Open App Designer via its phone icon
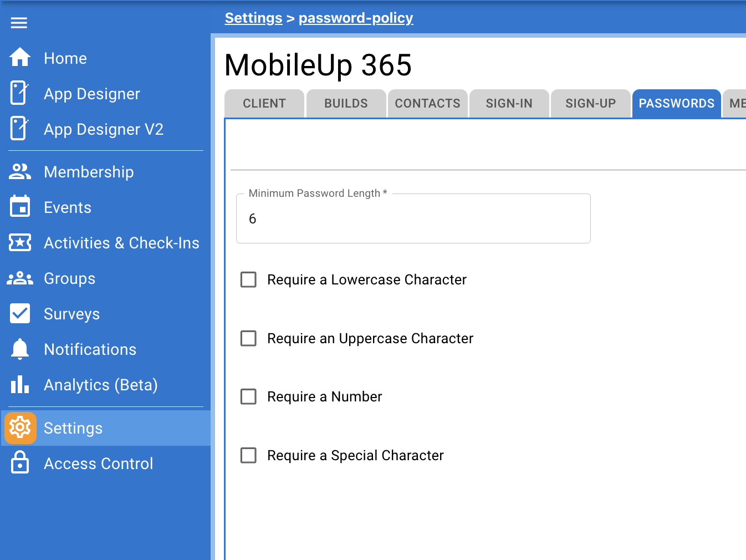The width and height of the screenshot is (746, 560). [x=19, y=93]
